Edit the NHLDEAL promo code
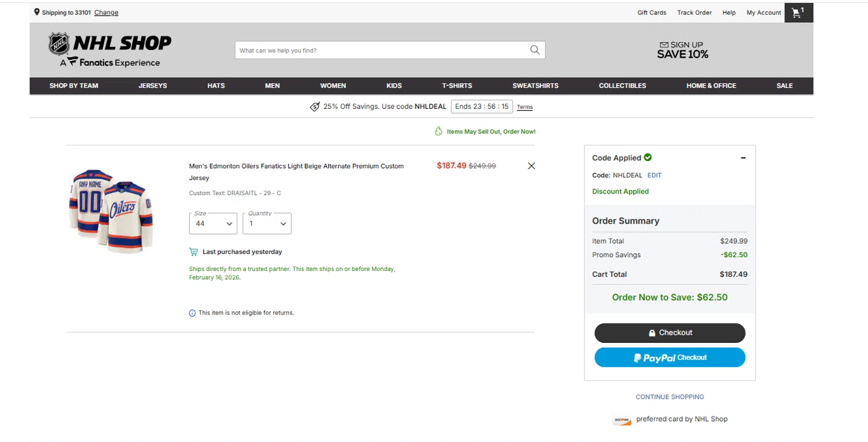This screenshot has height=442, width=868. pyautogui.click(x=654, y=175)
